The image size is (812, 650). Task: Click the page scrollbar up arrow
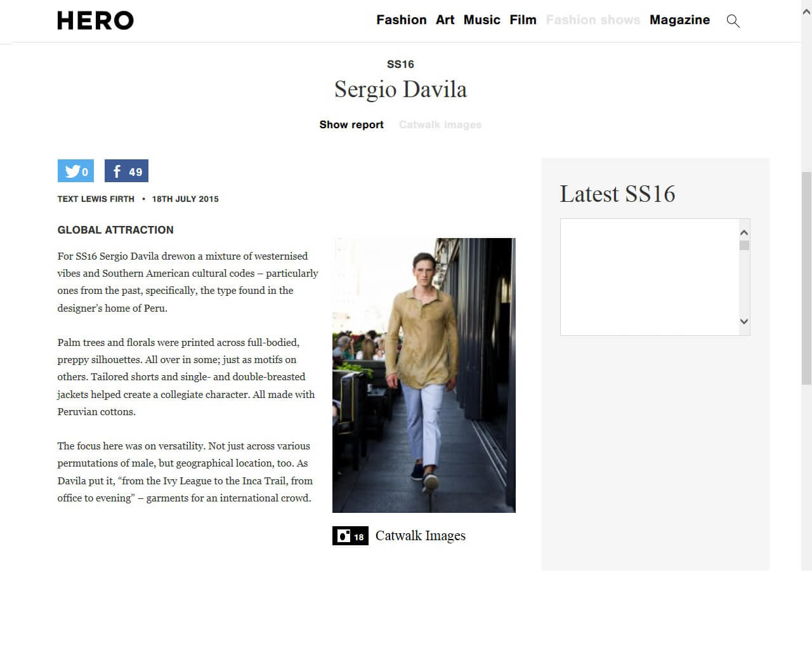point(806,11)
